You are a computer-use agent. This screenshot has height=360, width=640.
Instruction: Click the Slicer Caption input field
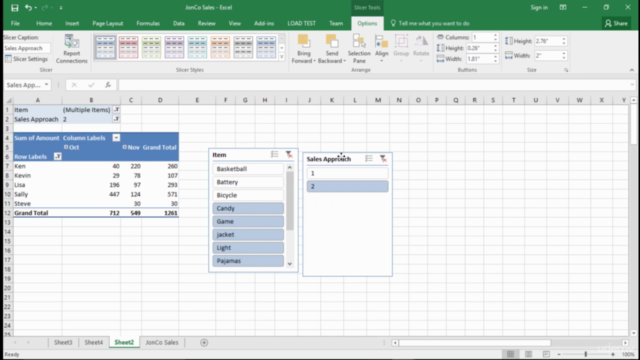coord(27,48)
